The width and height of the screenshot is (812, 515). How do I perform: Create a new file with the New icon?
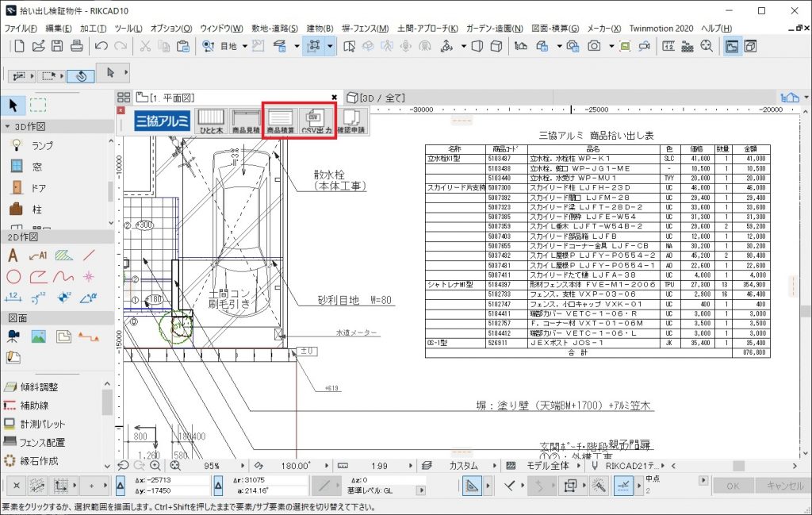pyautogui.click(x=19, y=46)
